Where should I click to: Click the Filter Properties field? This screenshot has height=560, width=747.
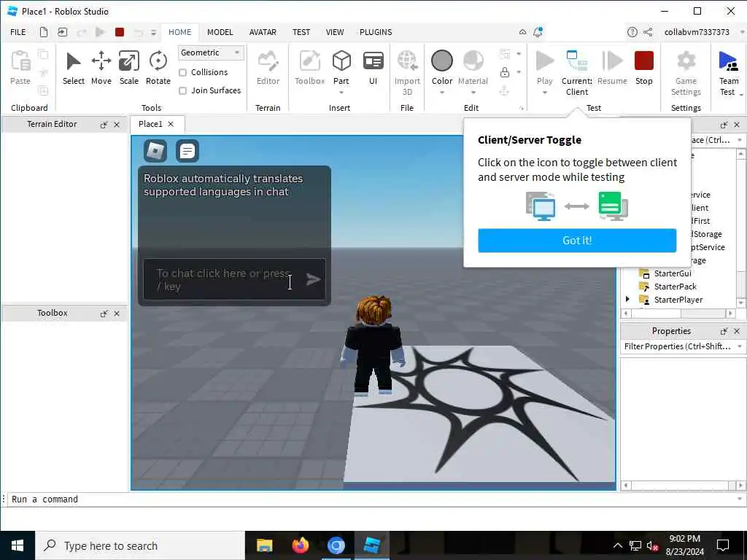tap(678, 346)
